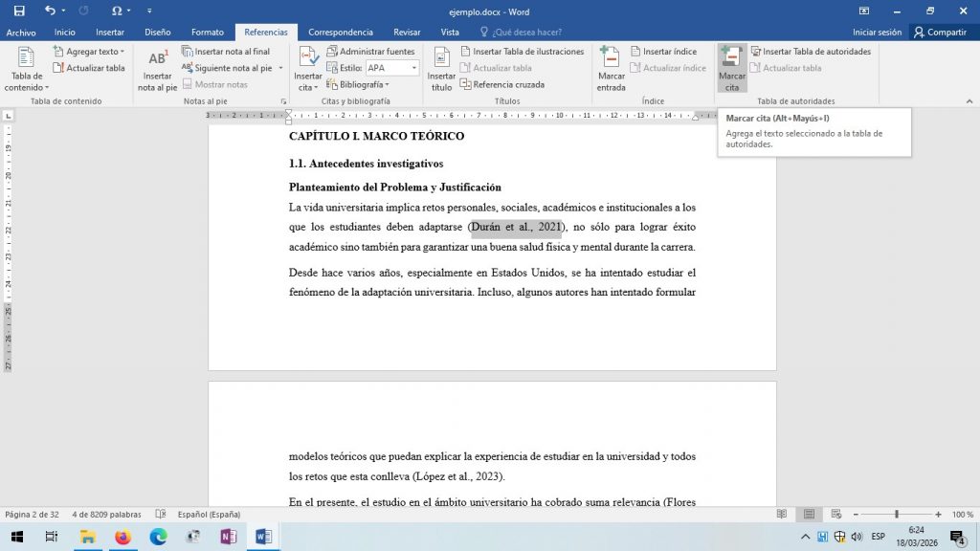Open the Tabla de contenido dropdown

[x=26, y=69]
